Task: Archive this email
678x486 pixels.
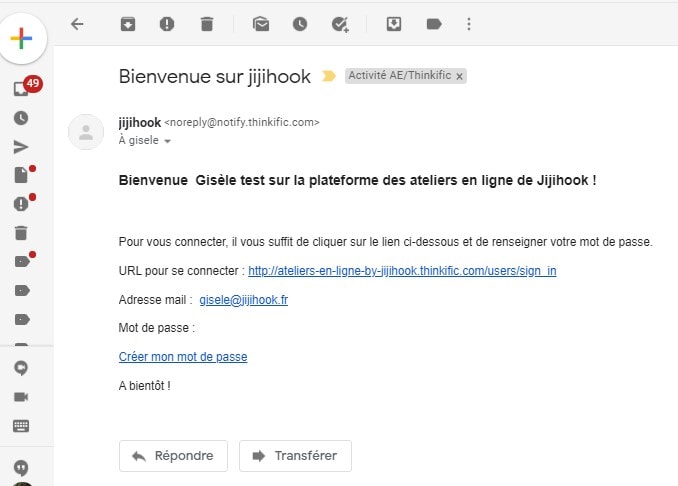Action: point(128,24)
